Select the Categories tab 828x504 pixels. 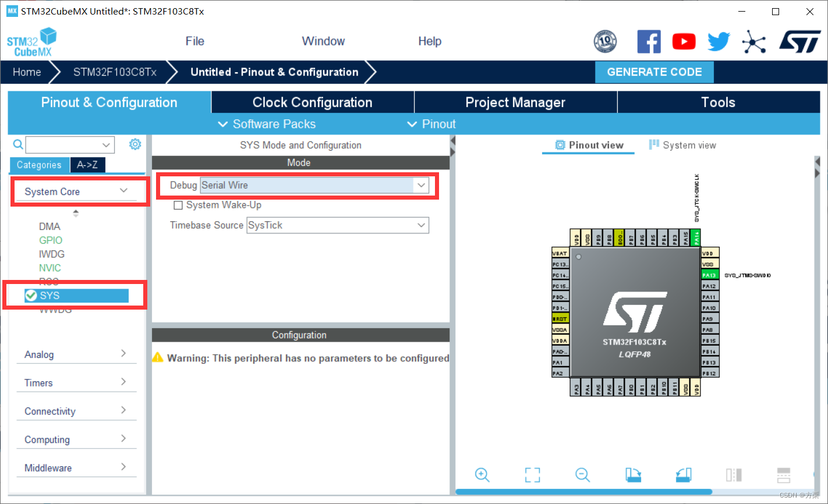coord(39,165)
